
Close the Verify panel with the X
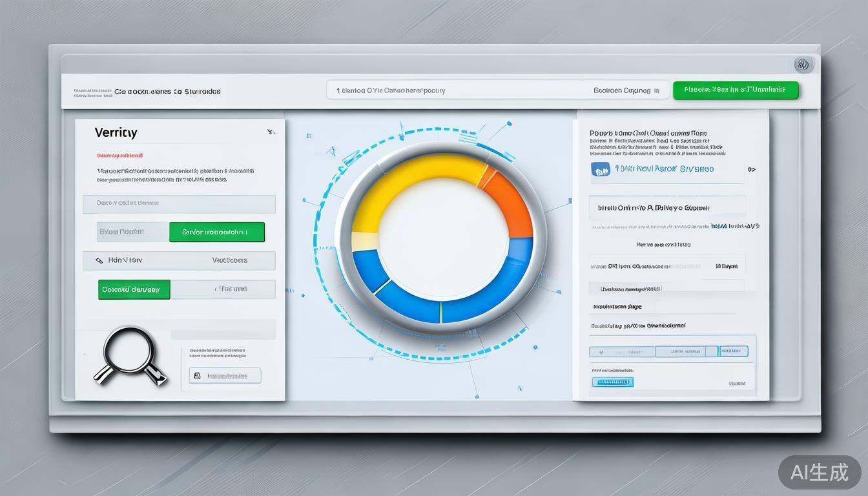click(271, 132)
